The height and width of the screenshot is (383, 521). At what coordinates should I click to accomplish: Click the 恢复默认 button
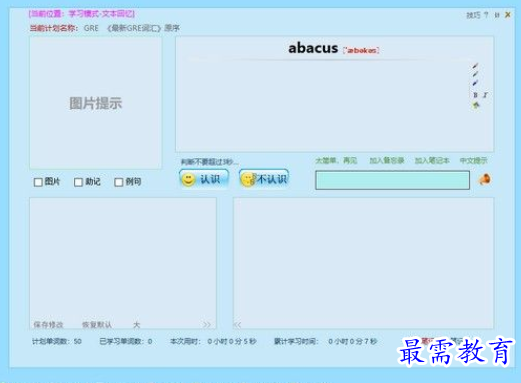97,324
